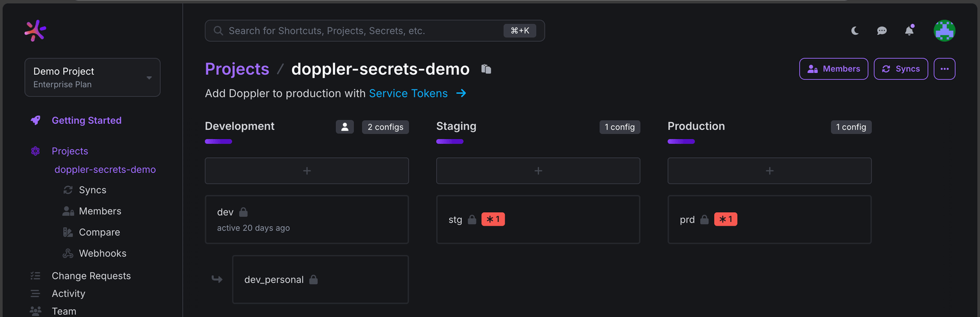Click the lock icon on stg config

tap(472, 220)
